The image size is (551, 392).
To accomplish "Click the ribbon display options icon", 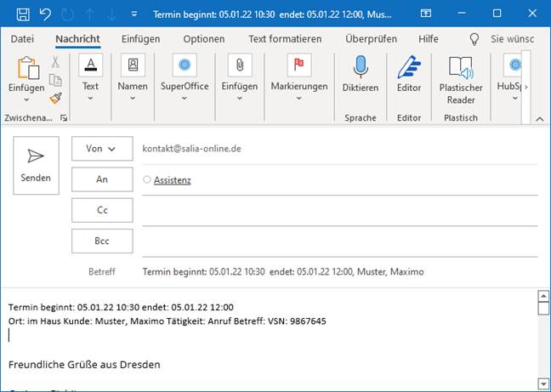I will pyautogui.click(x=425, y=14).
